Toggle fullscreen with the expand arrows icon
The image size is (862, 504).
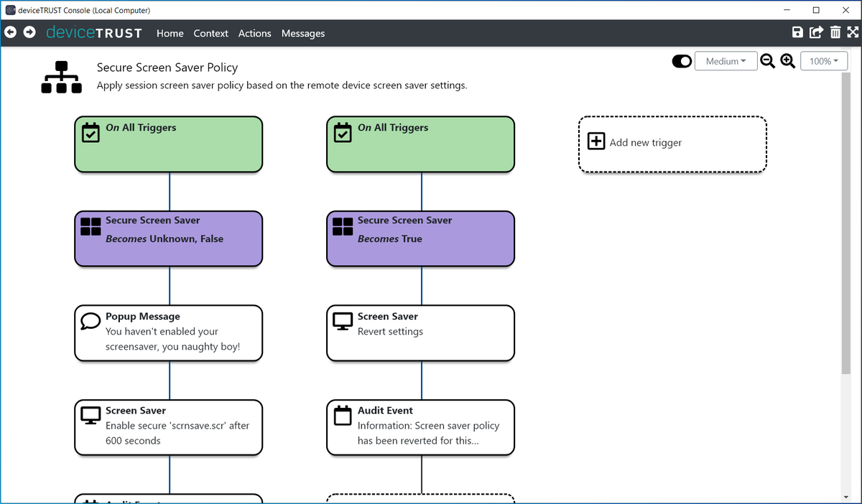pos(853,32)
